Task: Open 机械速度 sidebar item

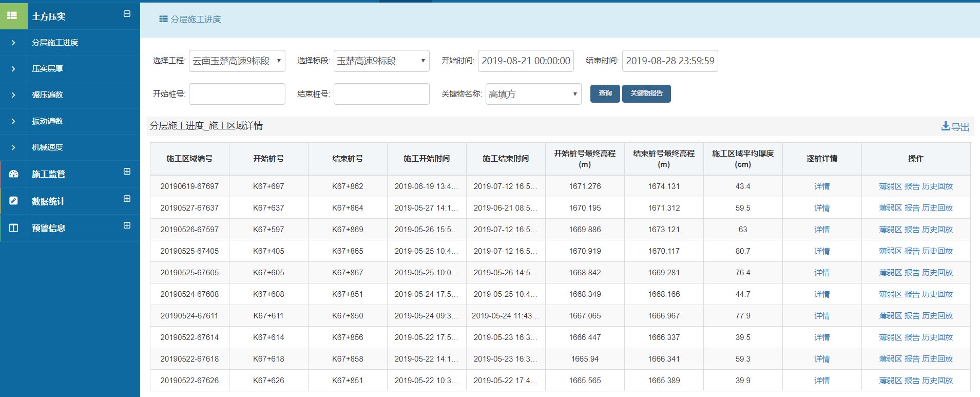Action: tap(47, 147)
